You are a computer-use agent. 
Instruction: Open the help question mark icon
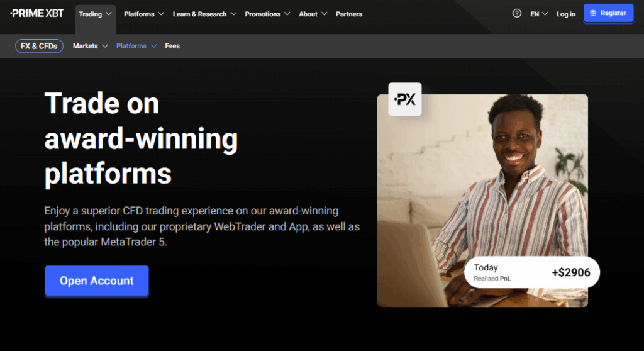tap(517, 13)
